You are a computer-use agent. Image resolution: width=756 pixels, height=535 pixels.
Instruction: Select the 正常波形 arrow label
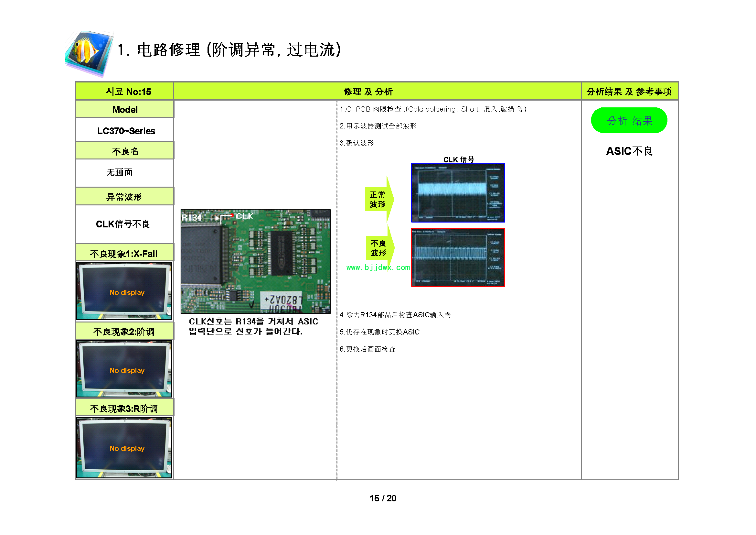click(378, 200)
